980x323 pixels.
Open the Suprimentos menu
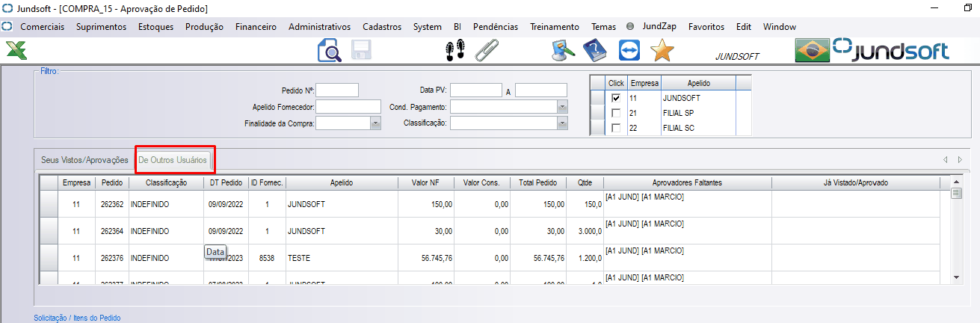(101, 26)
